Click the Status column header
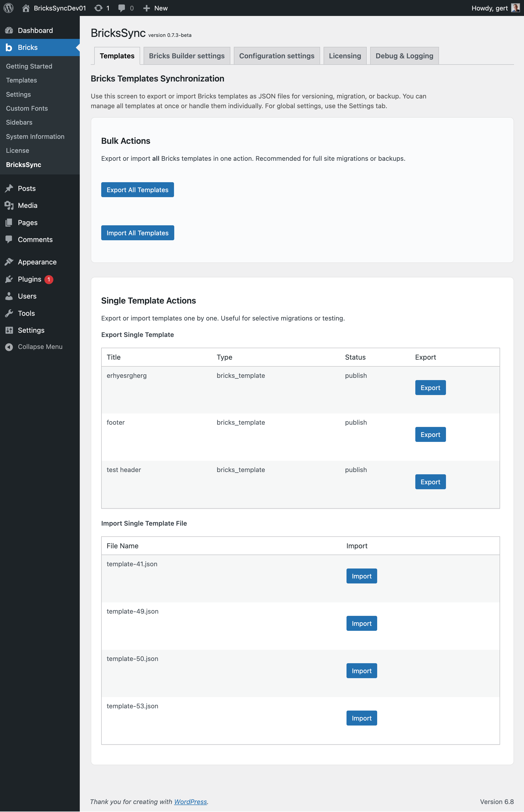Viewport: 524px width, 812px height. point(355,357)
